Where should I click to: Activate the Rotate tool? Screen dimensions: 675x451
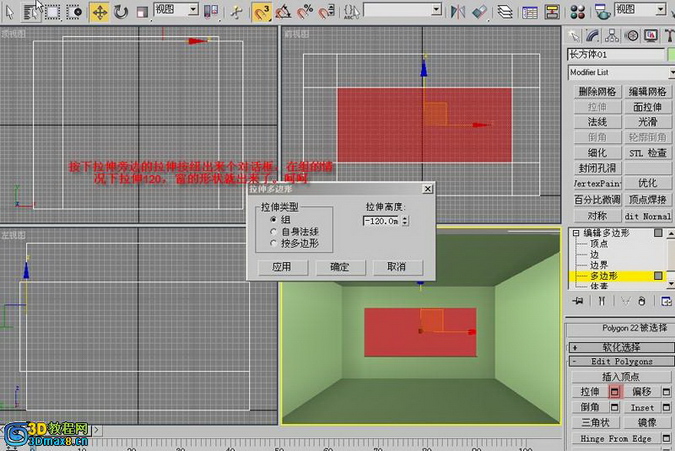point(121,12)
